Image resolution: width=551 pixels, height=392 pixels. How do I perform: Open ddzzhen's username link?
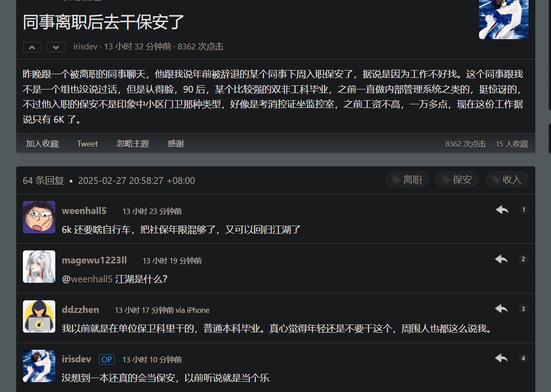80,310
